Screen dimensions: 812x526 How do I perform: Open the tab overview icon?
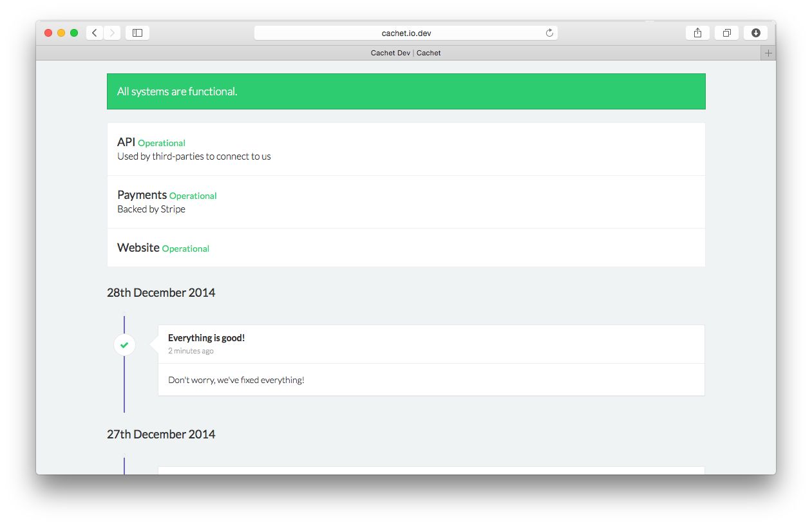726,32
